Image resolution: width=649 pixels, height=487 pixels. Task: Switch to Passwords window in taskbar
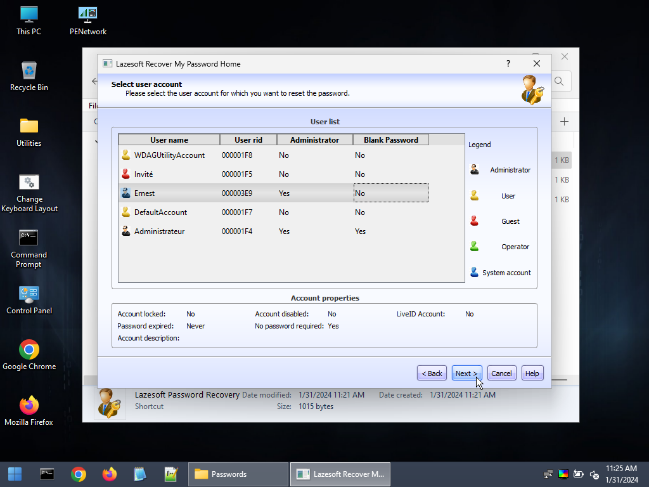(238, 474)
